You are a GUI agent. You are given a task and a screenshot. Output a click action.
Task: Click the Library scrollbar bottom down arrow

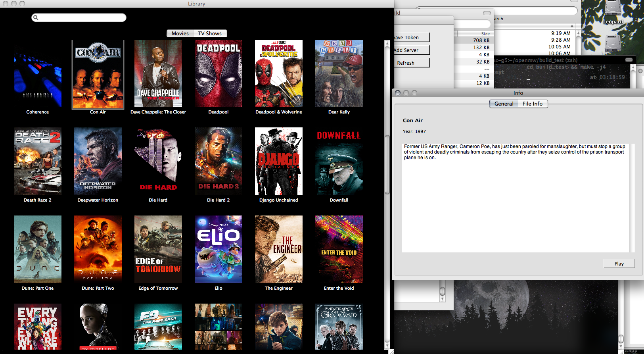tap(387, 346)
